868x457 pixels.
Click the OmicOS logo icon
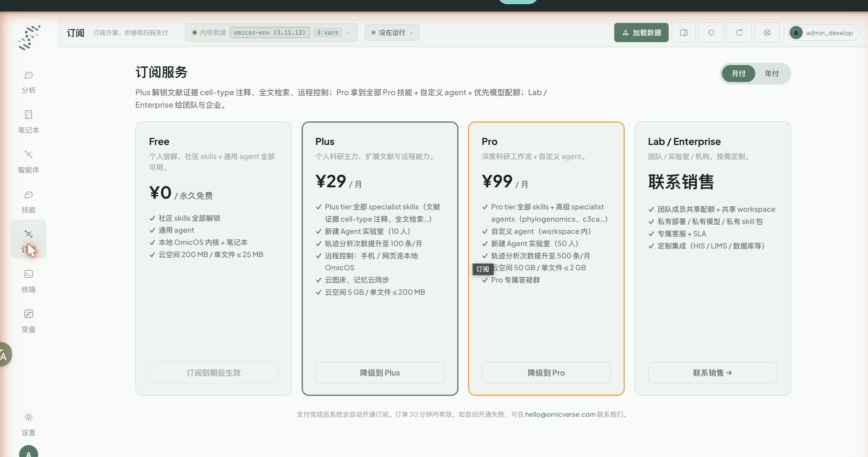[x=29, y=37]
